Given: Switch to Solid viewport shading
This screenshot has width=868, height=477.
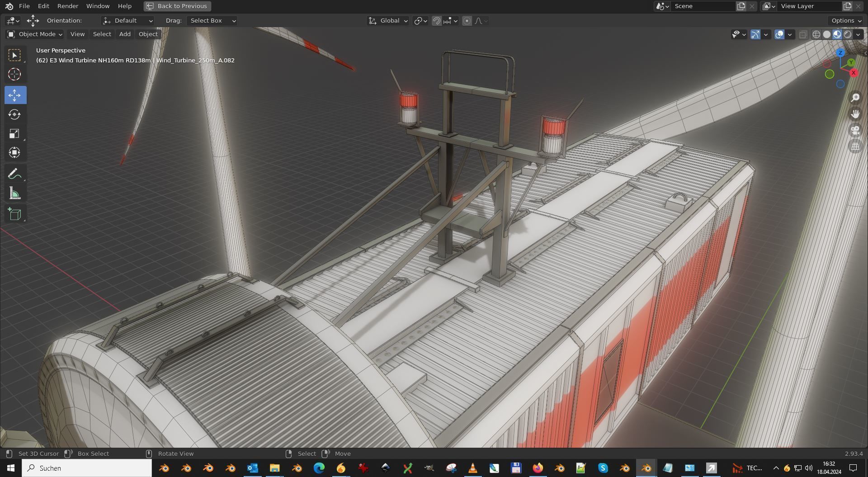Looking at the screenshot, I should pyautogui.click(x=827, y=34).
